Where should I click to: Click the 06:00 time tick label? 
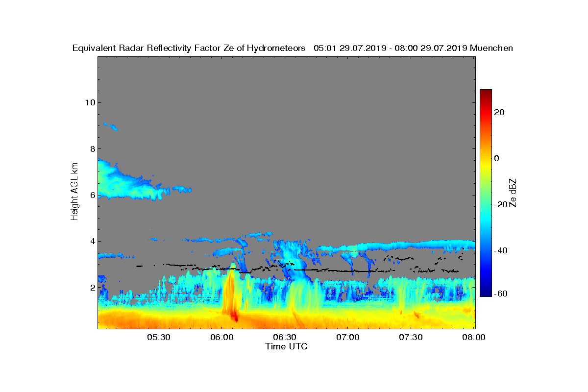(x=221, y=338)
